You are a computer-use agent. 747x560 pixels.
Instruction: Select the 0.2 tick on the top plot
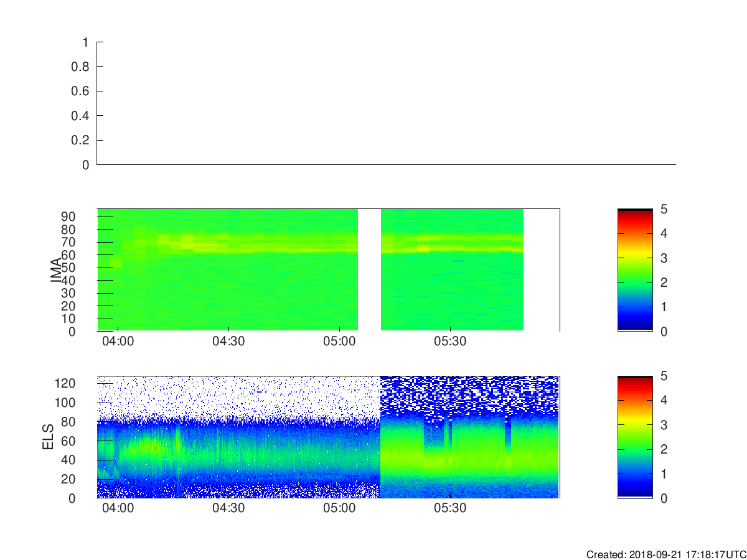[x=82, y=141]
